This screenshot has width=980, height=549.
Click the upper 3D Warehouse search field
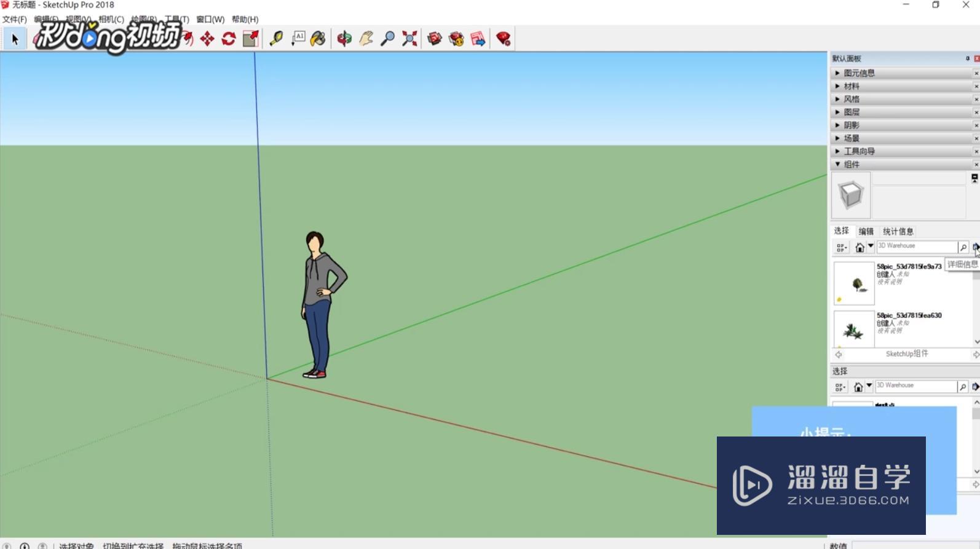pos(917,247)
